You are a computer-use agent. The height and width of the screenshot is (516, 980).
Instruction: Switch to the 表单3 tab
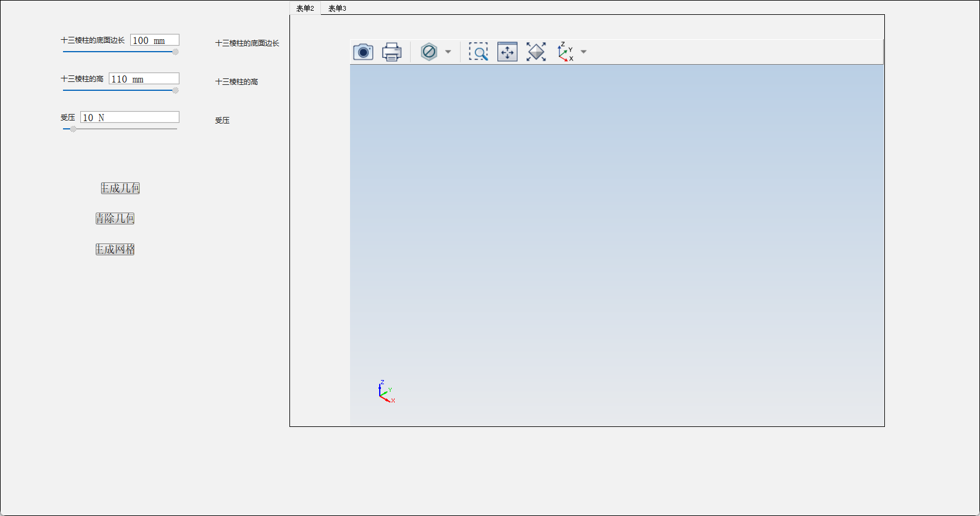[x=337, y=8]
